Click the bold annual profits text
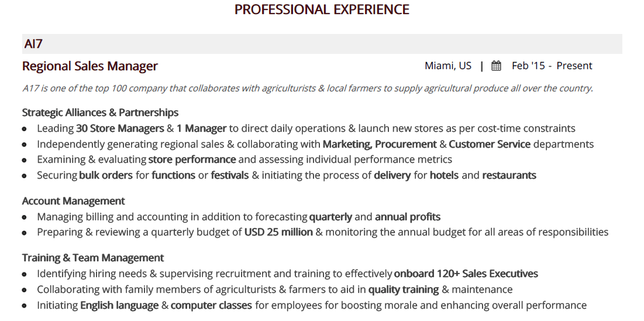The height and width of the screenshot is (321, 644). pos(408,217)
